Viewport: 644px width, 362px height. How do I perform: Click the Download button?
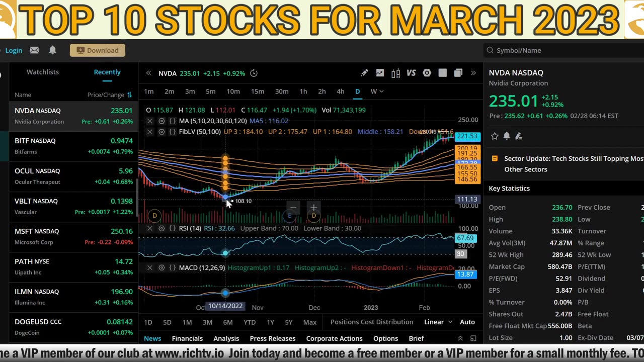click(x=98, y=50)
